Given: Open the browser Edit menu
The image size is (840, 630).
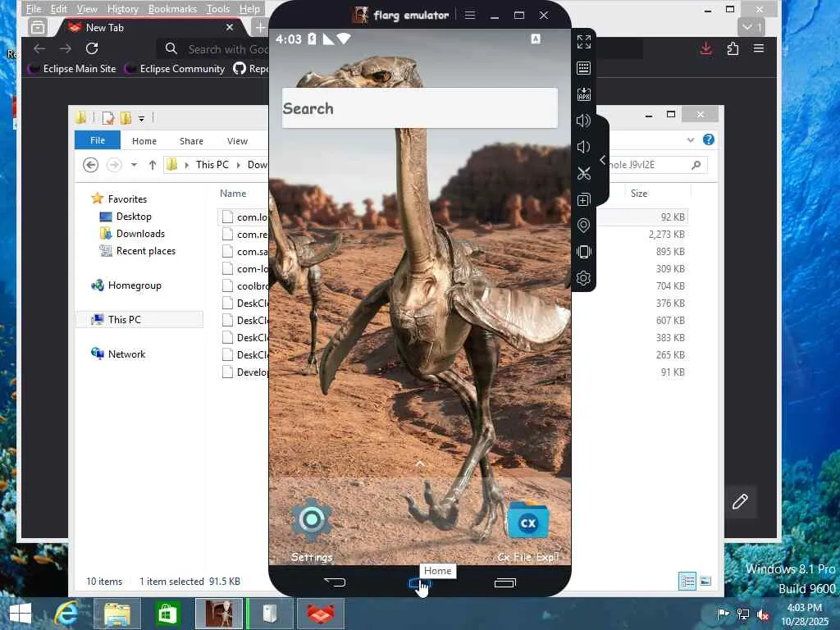Looking at the screenshot, I should [x=59, y=9].
